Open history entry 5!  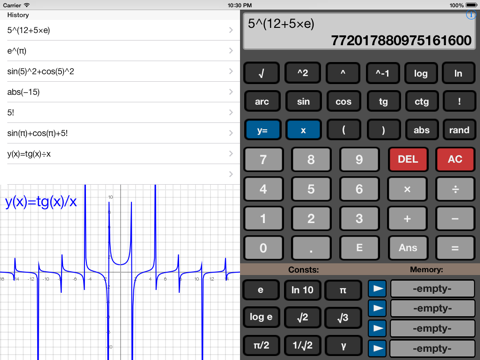tap(120, 113)
